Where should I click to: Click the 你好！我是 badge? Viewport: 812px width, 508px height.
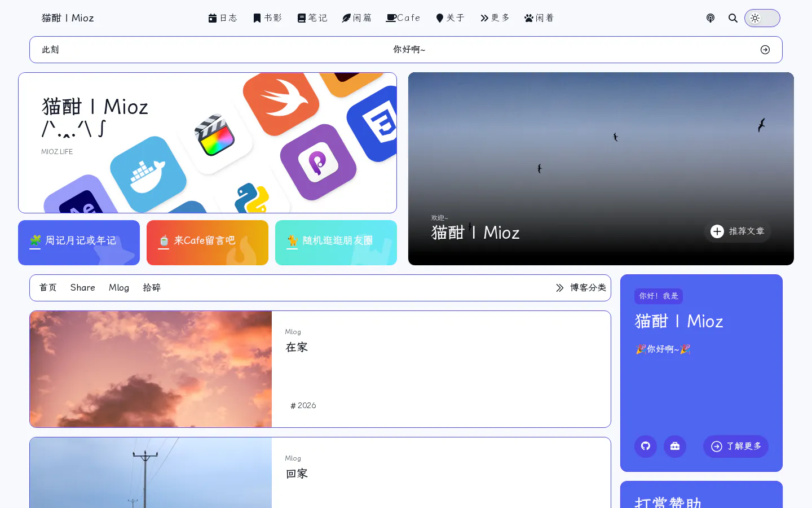point(659,296)
